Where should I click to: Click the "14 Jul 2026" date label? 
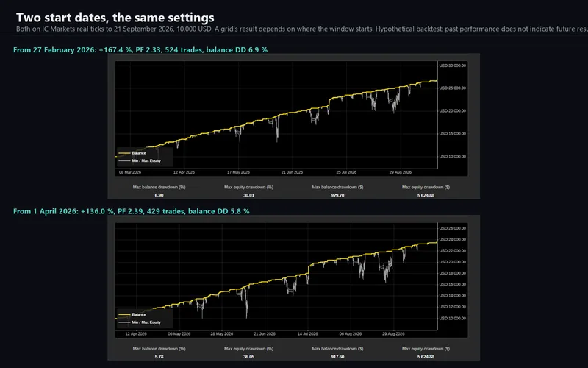pyautogui.click(x=307, y=334)
